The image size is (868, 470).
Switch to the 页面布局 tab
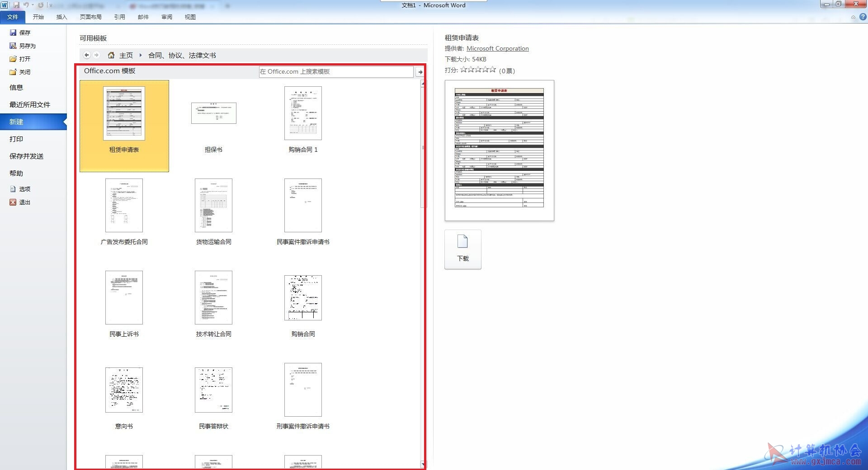click(x=90, y=17)
